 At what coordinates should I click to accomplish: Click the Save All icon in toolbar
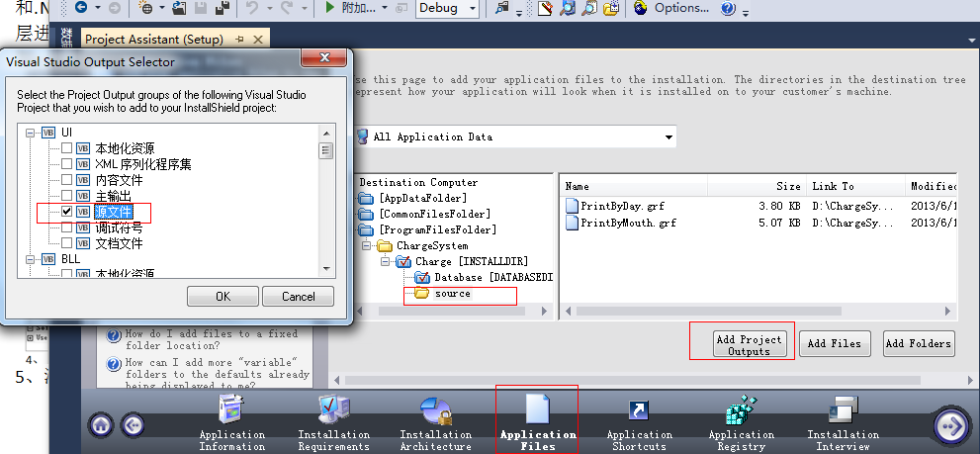pyautogui.click(x=222, y=8)
